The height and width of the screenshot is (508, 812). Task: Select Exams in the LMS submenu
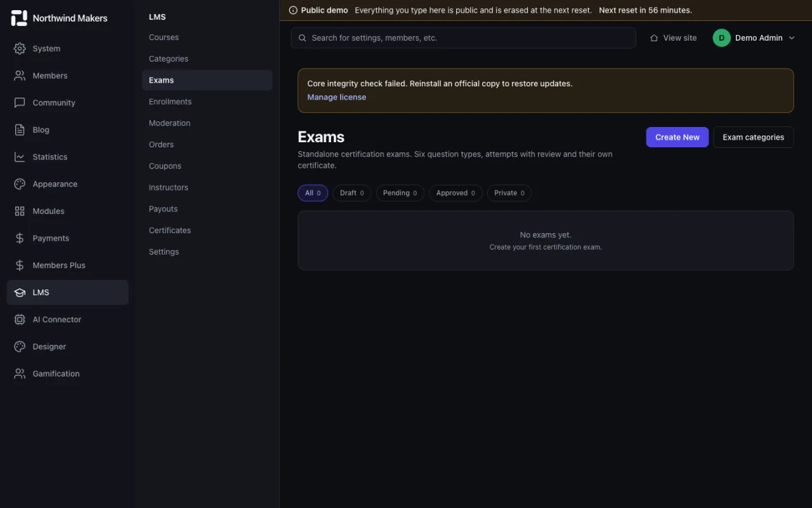(207, 80)
